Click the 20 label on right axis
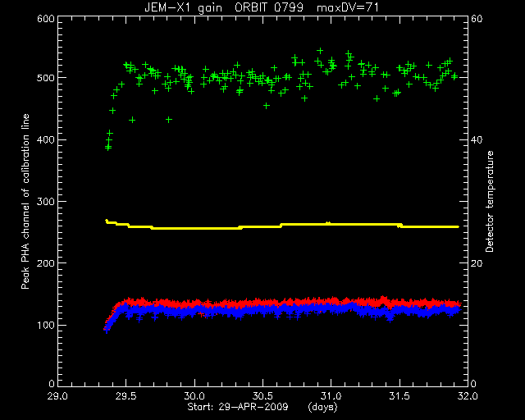Screen dimensions: 525x420 477,263
